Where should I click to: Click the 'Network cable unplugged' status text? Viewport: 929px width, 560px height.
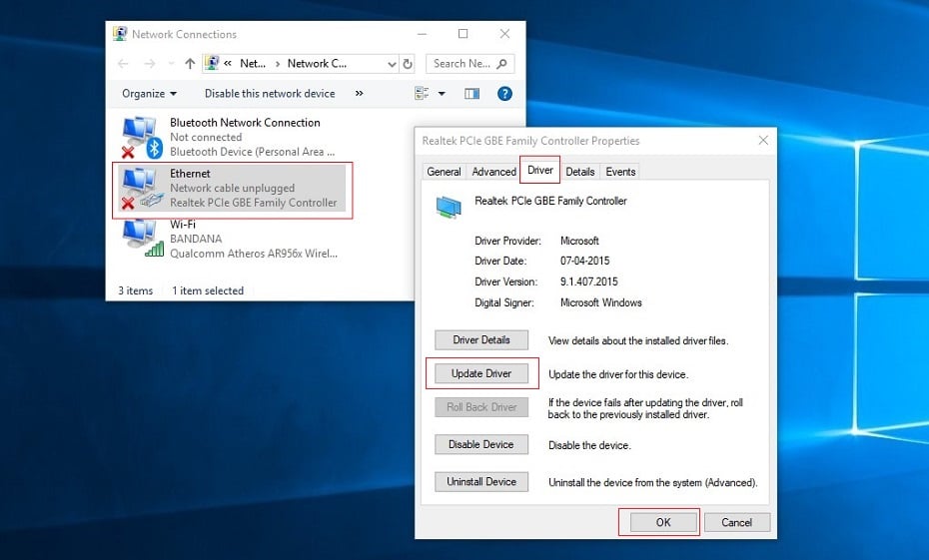point(232,188)
